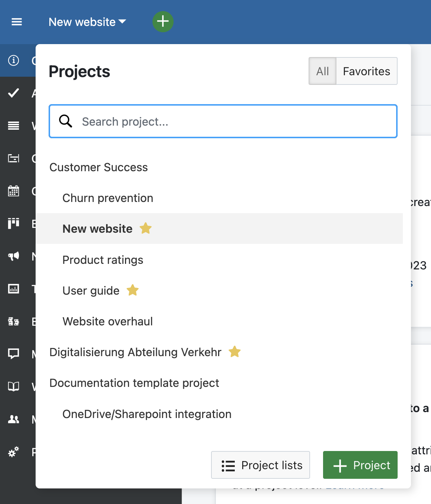Image resolution: width=431 pixels, height=504 pixels.
Task: Open the Calendars sidebar icon
Action: click(x=13, y=191)
